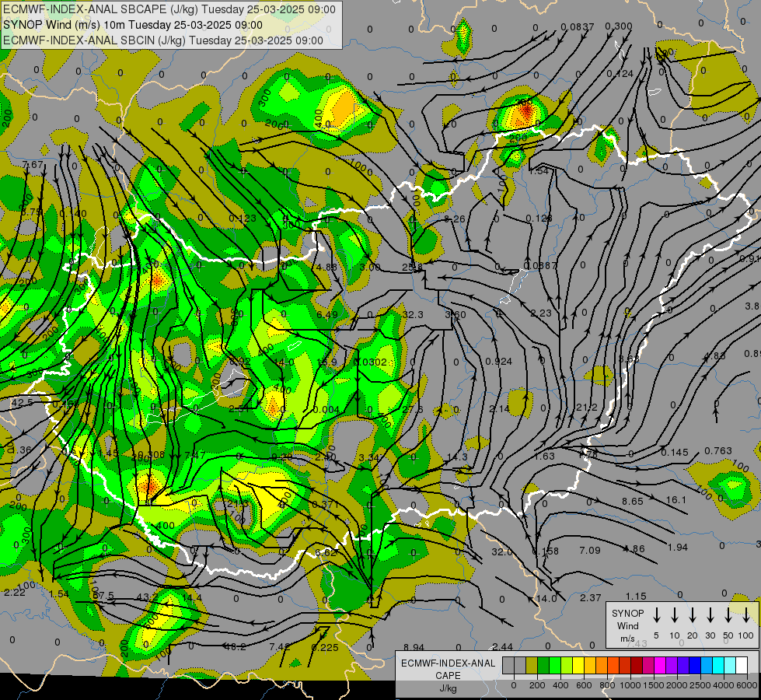Click the 20 m/s wind arrow in SYNOP legend

[693, 615]
